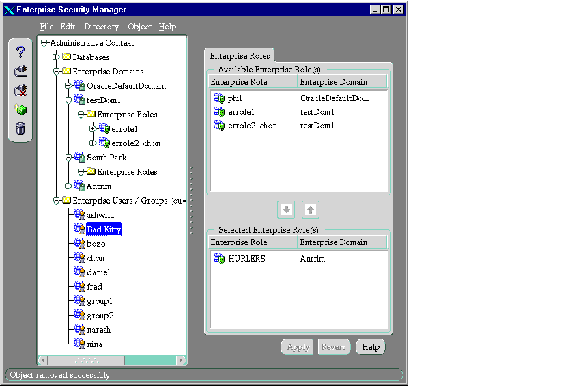
Task: Click the green cube create object icon
Action: tap(20, 109)
